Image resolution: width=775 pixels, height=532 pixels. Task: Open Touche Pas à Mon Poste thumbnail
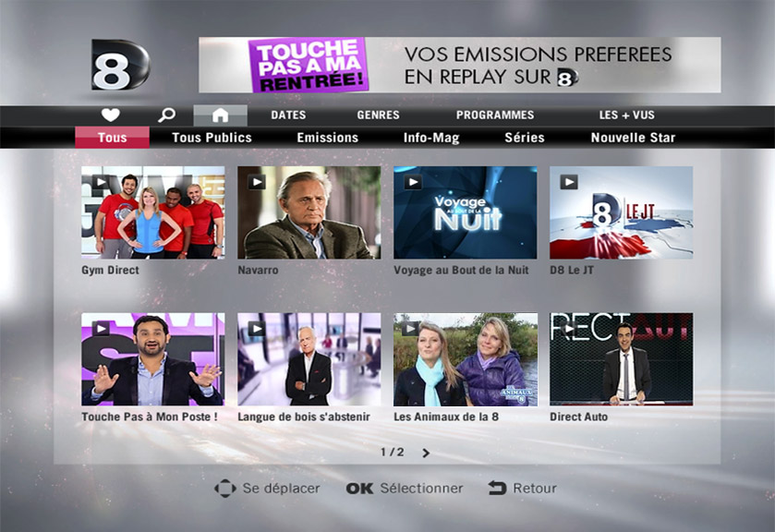pos(152,359)
